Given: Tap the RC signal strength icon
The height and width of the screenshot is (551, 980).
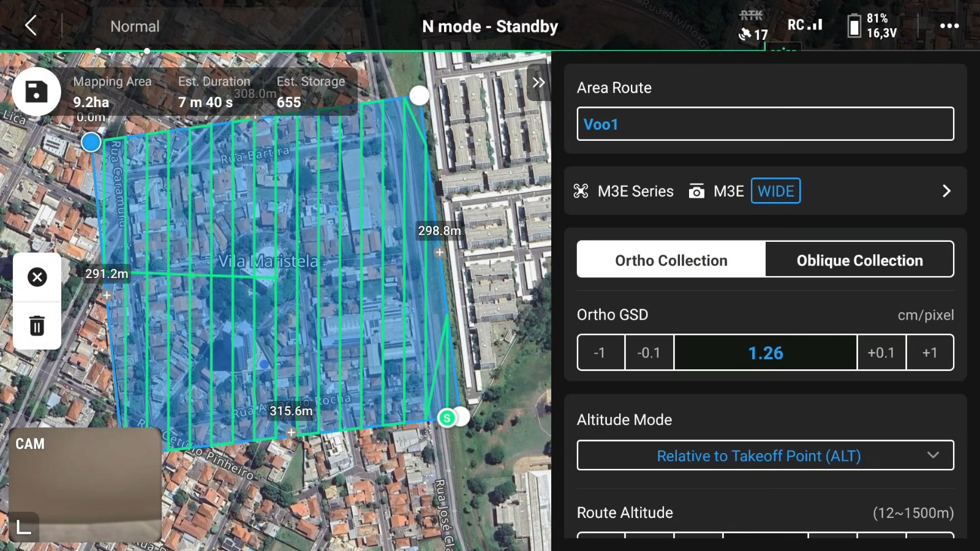Looking at the screenshot, I should coord(805,25).
